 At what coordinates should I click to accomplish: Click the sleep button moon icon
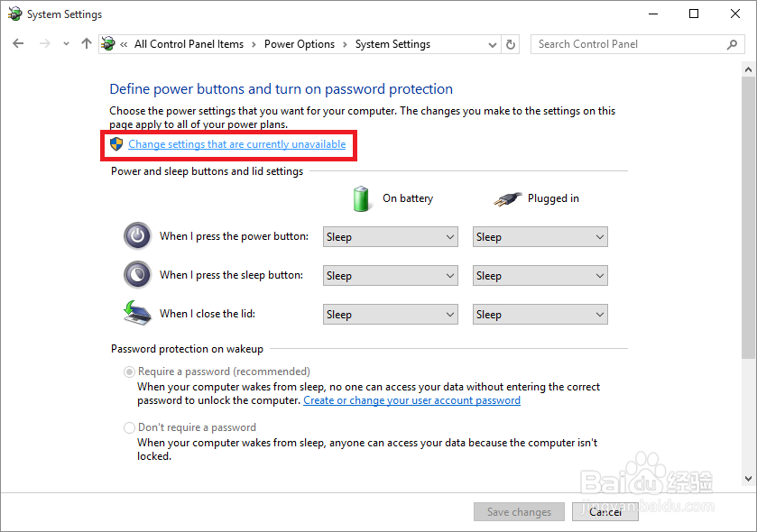[136, 274]
